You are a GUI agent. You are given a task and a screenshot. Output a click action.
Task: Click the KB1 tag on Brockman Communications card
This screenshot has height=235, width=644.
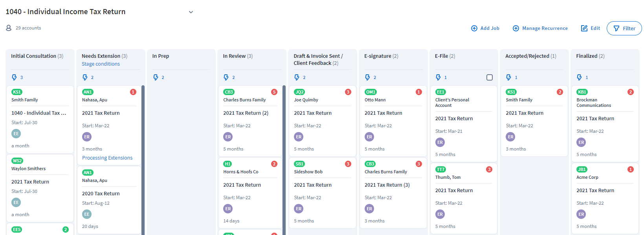coord(582,92)
